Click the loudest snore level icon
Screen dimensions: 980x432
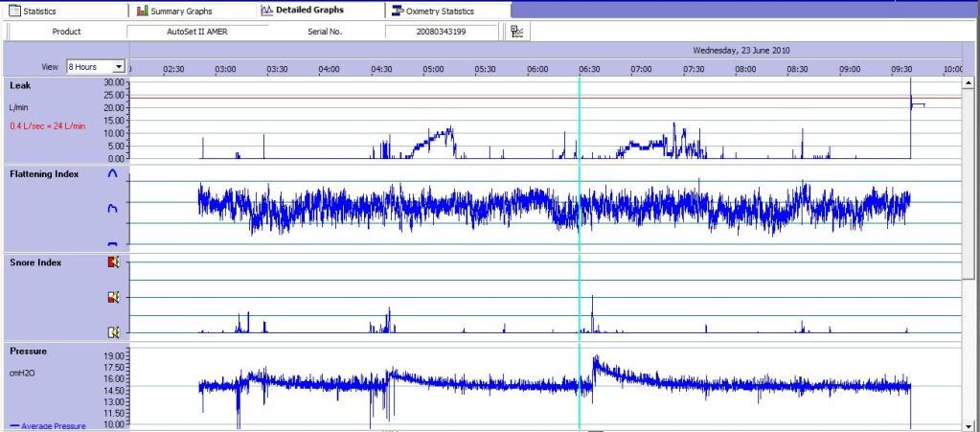[x=113, y=262]
